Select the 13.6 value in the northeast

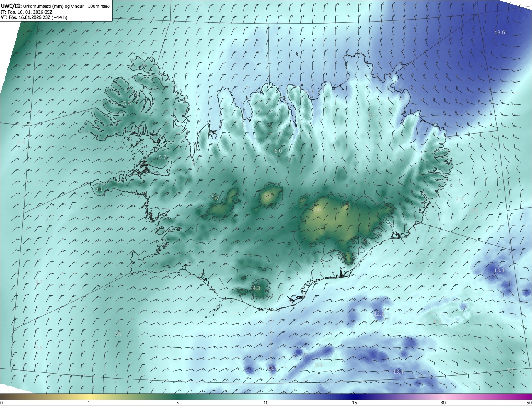click(500, 33)
